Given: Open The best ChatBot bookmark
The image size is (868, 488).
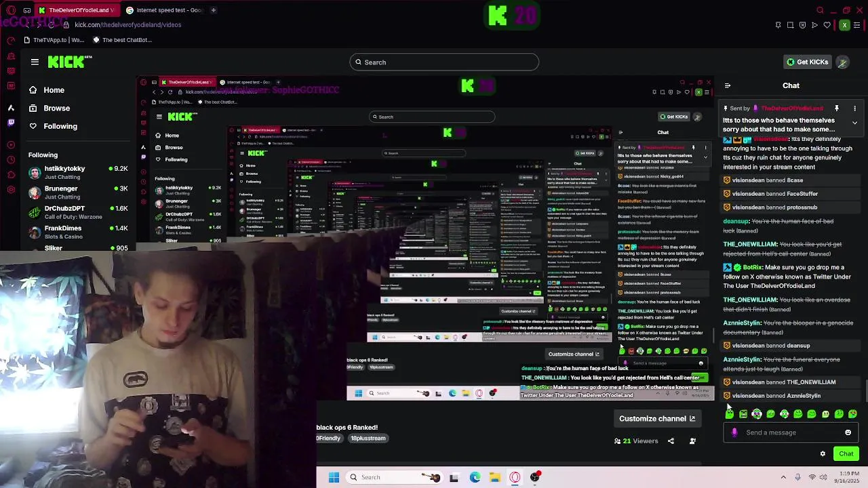Looking at the screenshot, I should point(121,40).
